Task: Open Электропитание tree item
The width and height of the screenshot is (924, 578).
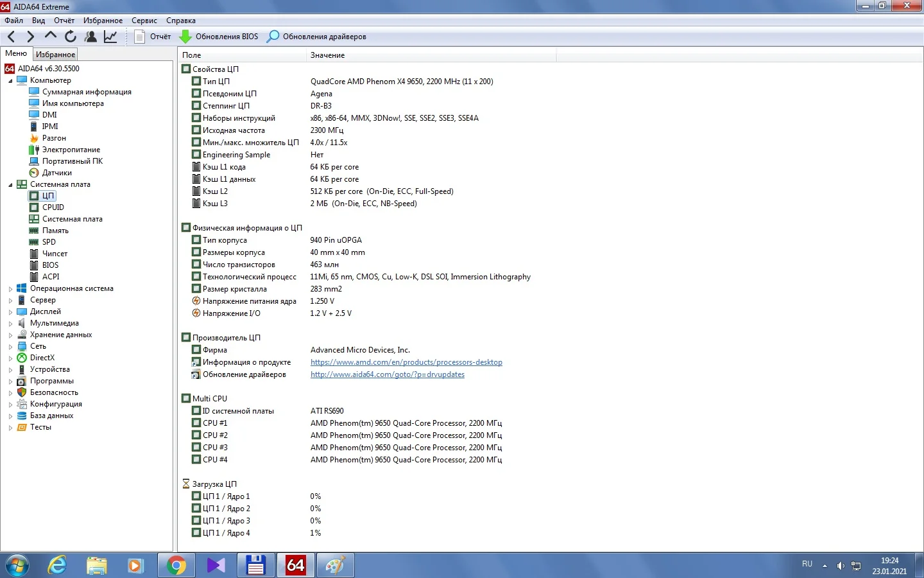Action: [71, 150]
